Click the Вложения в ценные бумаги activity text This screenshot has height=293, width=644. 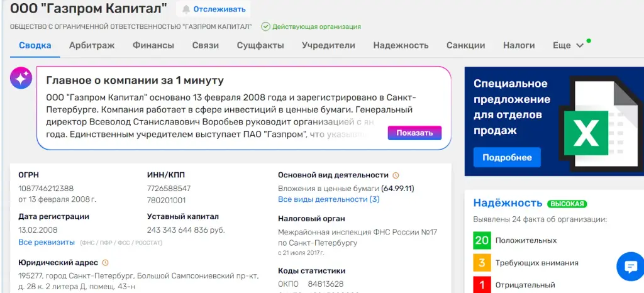click(328, 189)
